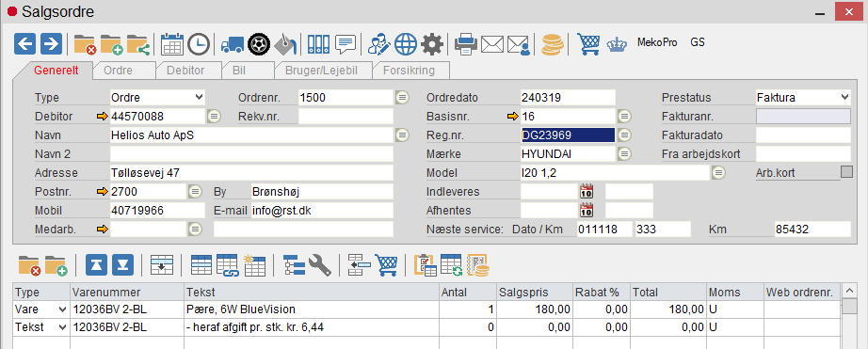
Task: Open the gold coins payment icon in the top toolbar
Action: pyautogui.click(x=552, y=44)
